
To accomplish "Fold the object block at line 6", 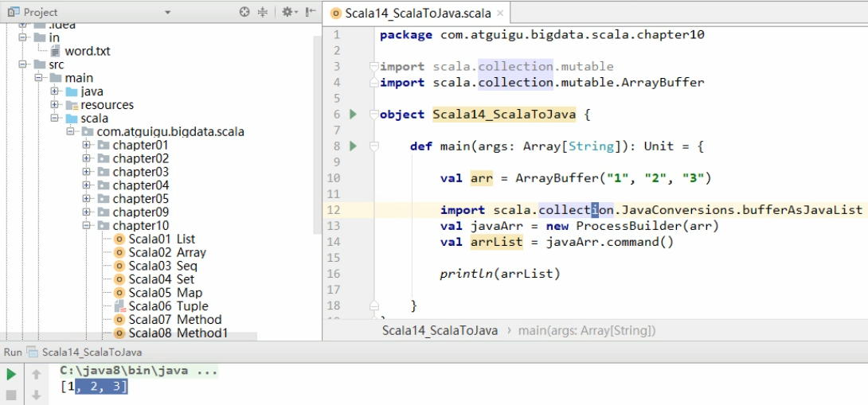I will (374, 115).
